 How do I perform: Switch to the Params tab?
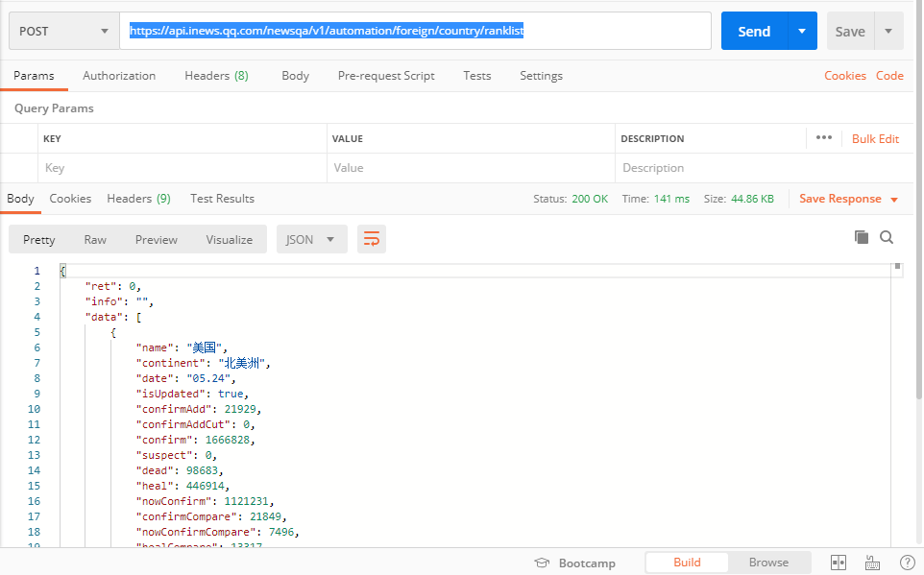(x=35, y=76)
